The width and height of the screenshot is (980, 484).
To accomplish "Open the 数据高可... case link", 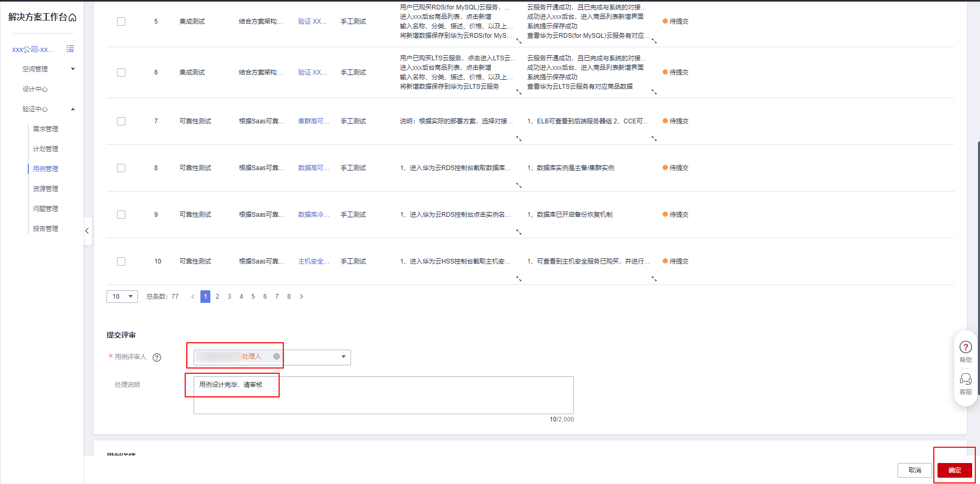I will [314, 168].
